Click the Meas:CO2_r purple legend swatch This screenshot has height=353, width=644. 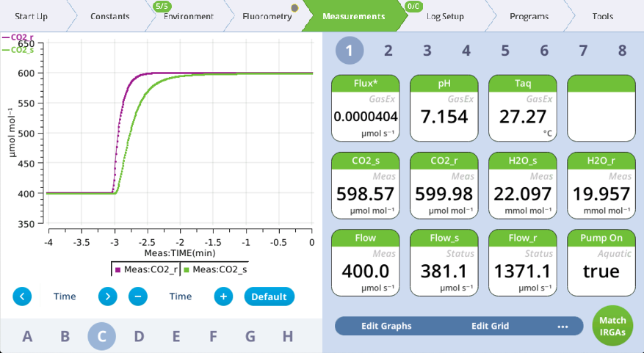pyautogui.click(x=117, y=269)
